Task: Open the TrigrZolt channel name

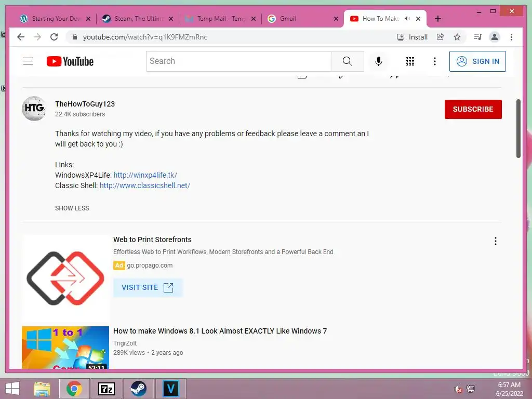Action: [125, 343]
